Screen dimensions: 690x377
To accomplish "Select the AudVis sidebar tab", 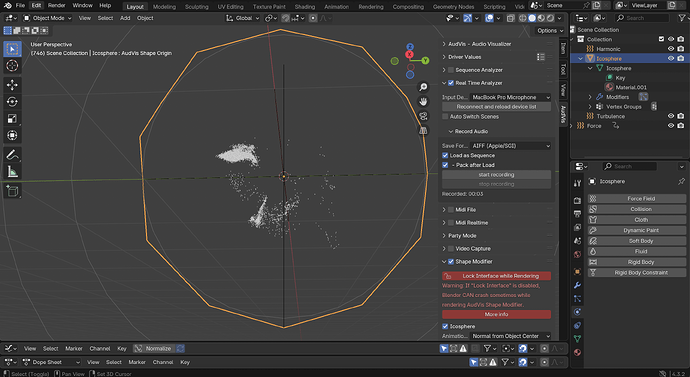I will pyautogui.click(x=563, y=114).
